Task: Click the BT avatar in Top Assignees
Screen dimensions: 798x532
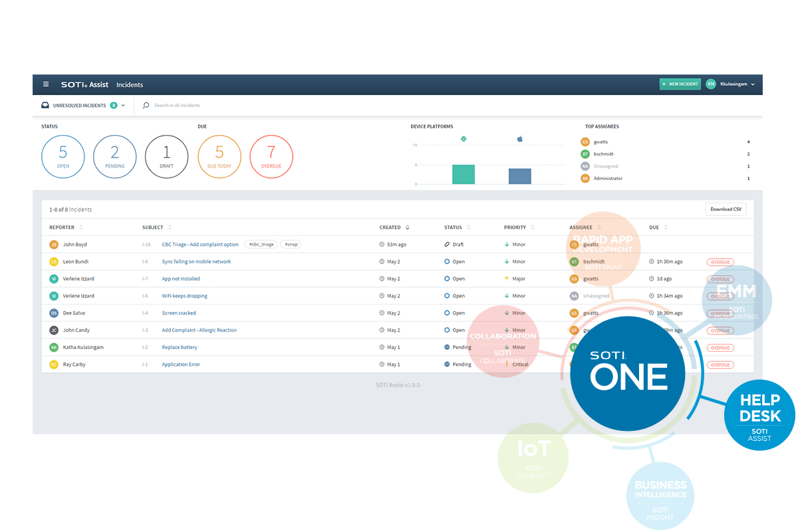Action: click(585, 154)
